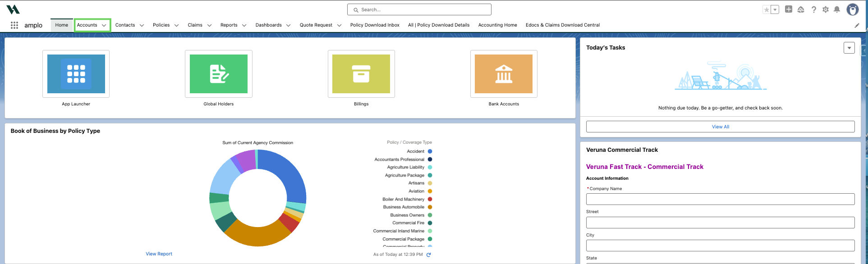Click the search magnifier icon

click(356, 9)
